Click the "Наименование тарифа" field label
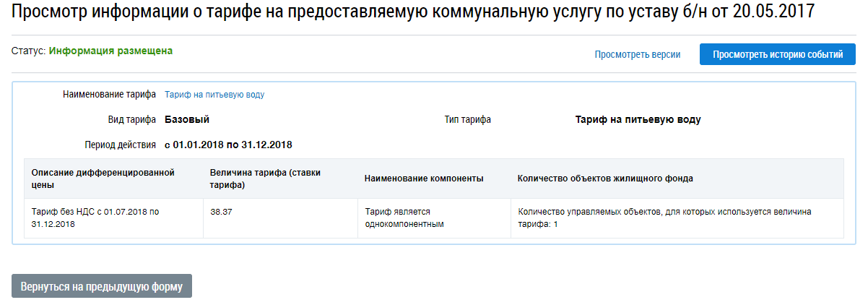 point(109,95)
